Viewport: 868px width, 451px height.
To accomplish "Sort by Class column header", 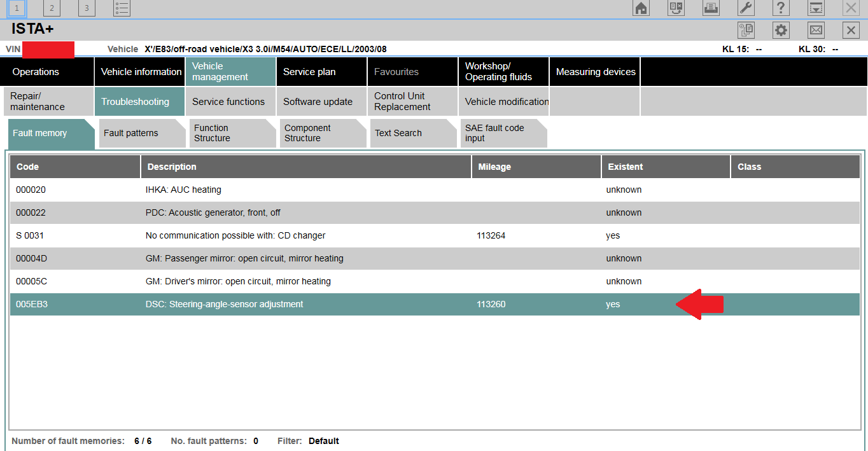I will [x=795, y=167].
